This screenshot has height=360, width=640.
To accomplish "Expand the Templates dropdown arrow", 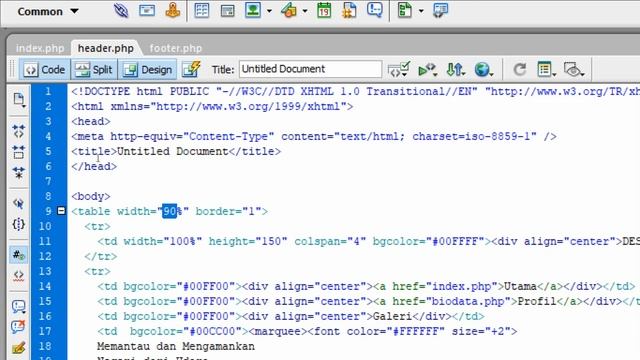I will (421, 11).
